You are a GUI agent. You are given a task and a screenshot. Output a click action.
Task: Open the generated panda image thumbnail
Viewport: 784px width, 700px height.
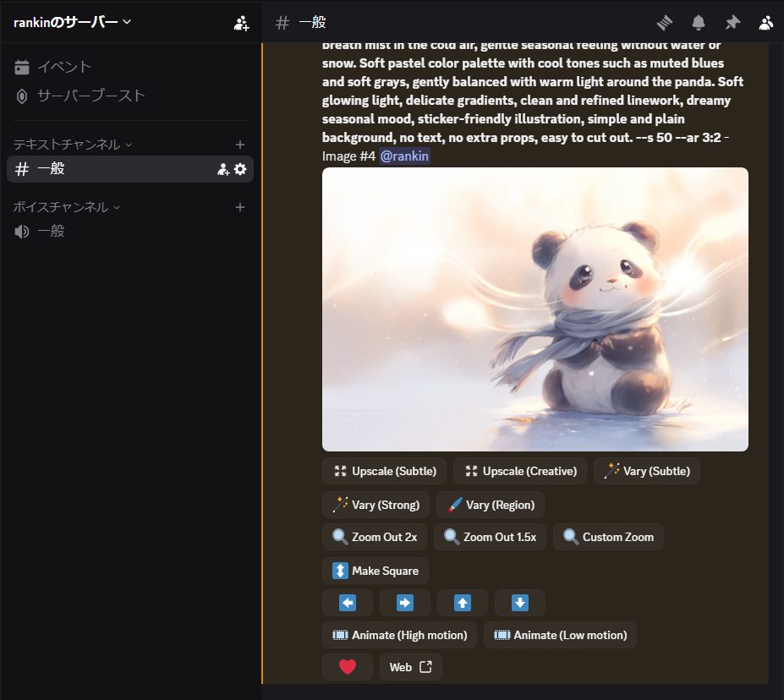pyautogui.click(x=535, y=309)
